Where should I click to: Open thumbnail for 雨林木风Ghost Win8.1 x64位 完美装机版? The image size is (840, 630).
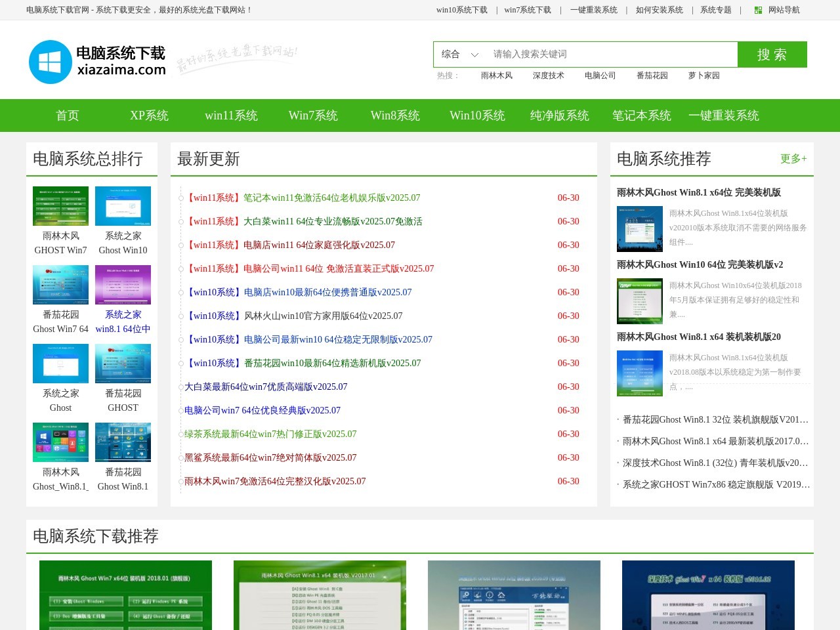pos(640,229)
